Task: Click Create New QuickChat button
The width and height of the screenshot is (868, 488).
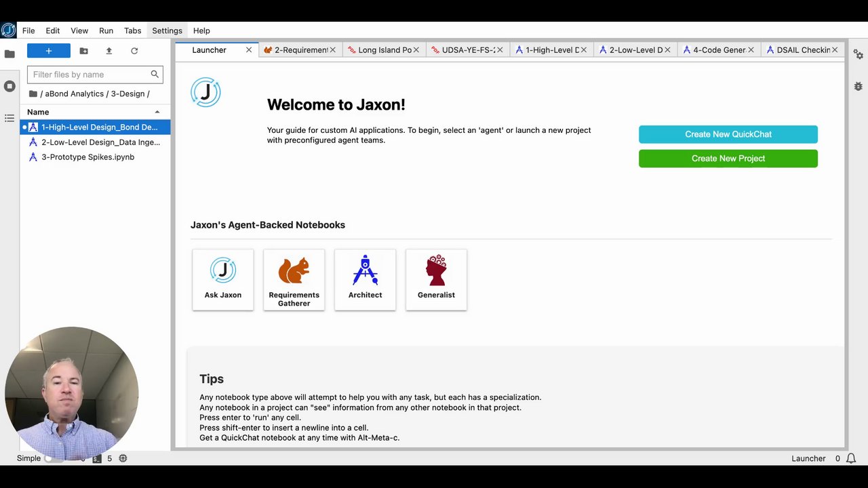Action: coord(728,134)
